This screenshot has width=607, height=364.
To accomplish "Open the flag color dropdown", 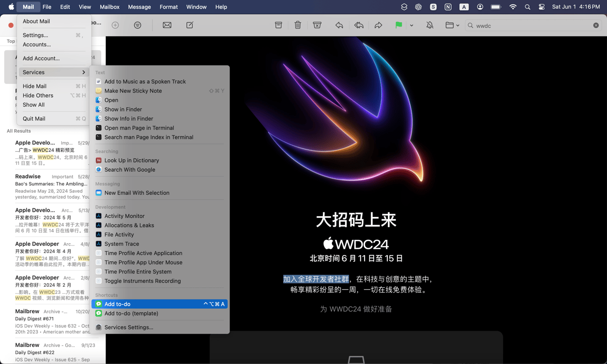I will pos(411,25).
